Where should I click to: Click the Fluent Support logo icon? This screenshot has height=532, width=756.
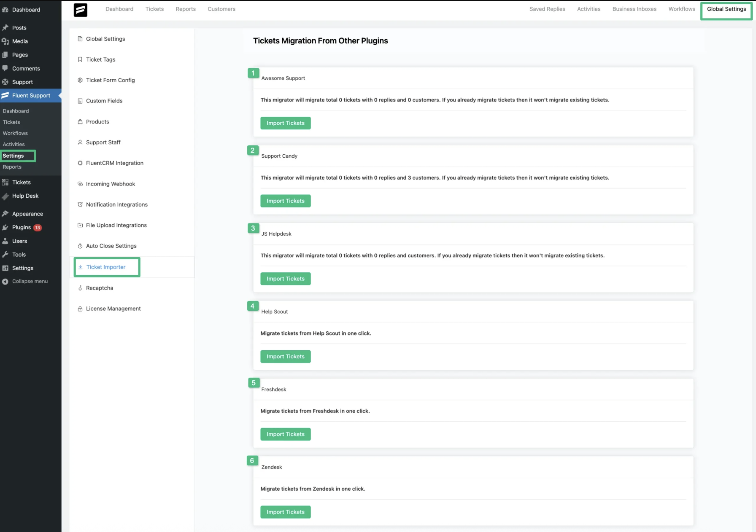(80, 10)
